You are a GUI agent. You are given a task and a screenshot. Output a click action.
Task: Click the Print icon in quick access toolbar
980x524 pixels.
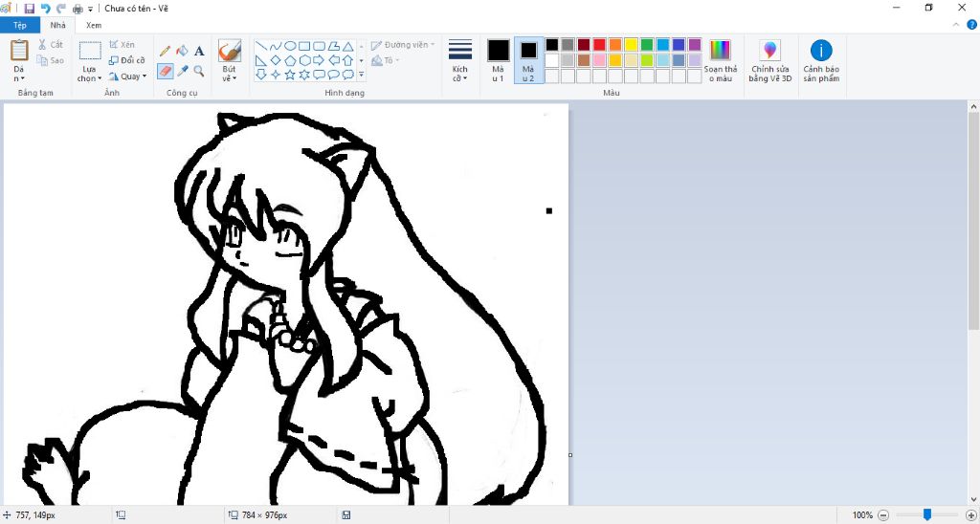(78, 9)
